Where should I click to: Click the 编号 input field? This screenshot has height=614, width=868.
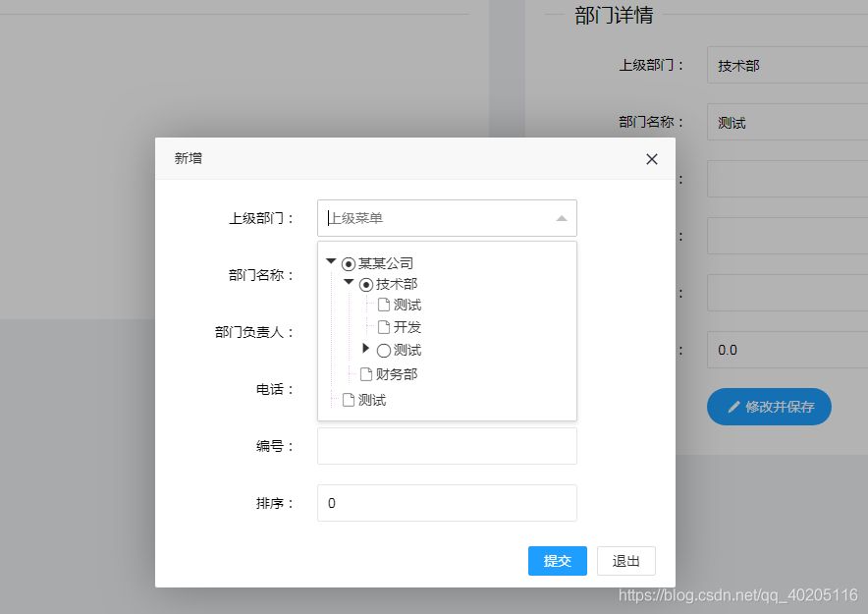tap(446, 446)
